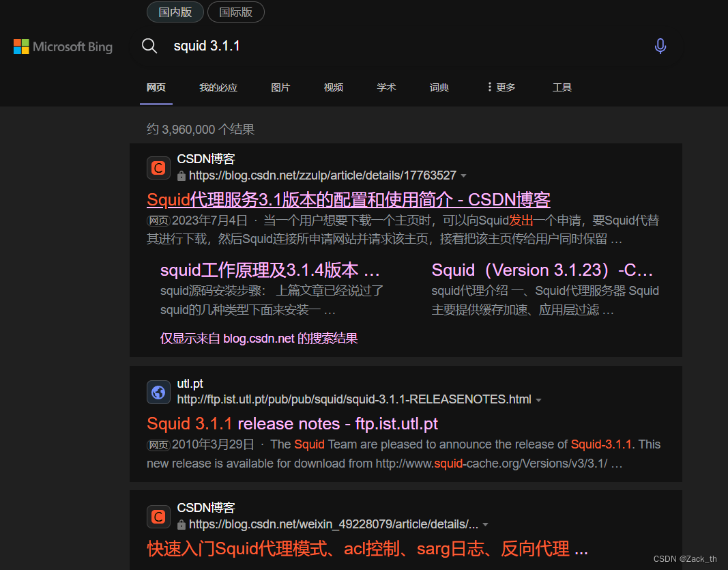Click the utl.pt site name

click(x=190, y=384)
